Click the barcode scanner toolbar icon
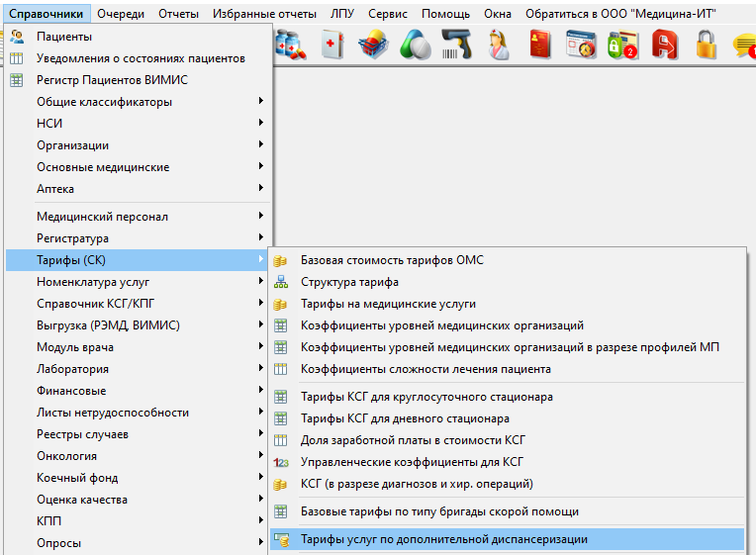This screenshot has height=555, width=756. 456,45
